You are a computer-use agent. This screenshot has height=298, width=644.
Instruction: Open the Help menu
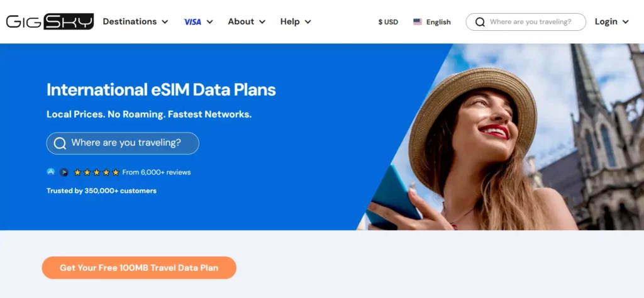click(x=296, y=22)
